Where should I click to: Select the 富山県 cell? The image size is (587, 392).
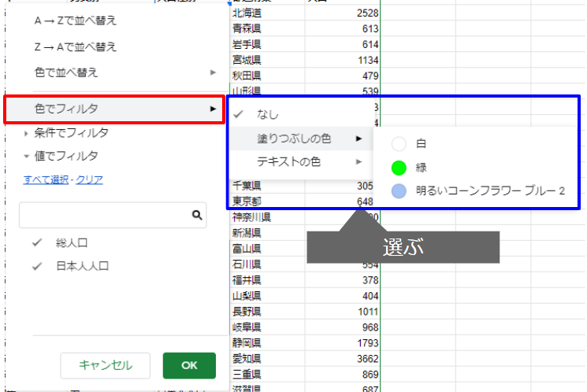point(267,249)
